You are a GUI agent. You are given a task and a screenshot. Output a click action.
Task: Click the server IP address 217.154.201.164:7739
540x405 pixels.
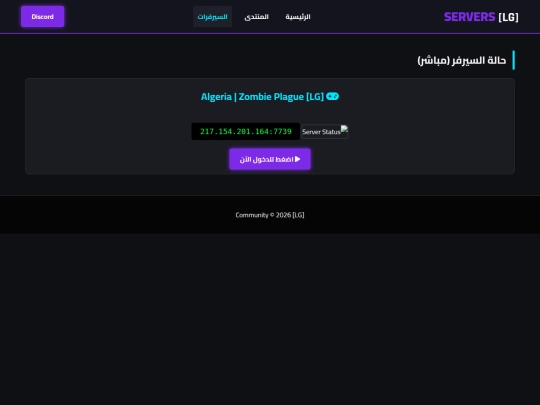pyautogui.click(x=246, y=131)
